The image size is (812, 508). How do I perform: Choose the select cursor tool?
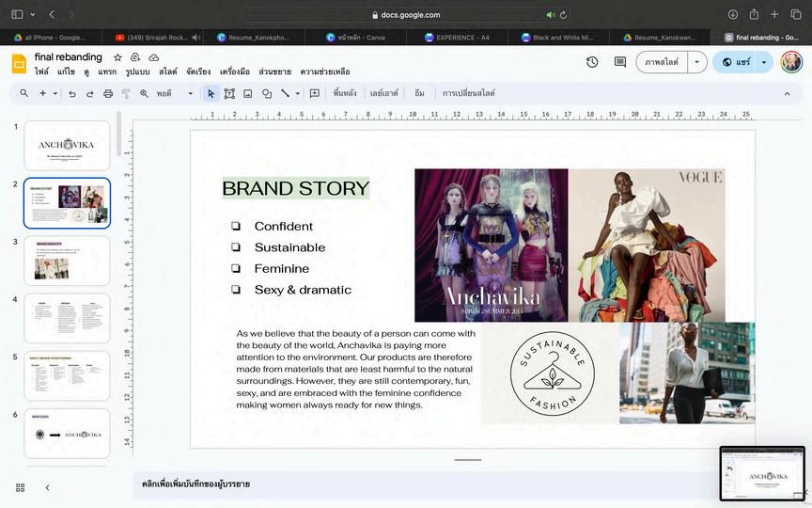click(211, 93)
